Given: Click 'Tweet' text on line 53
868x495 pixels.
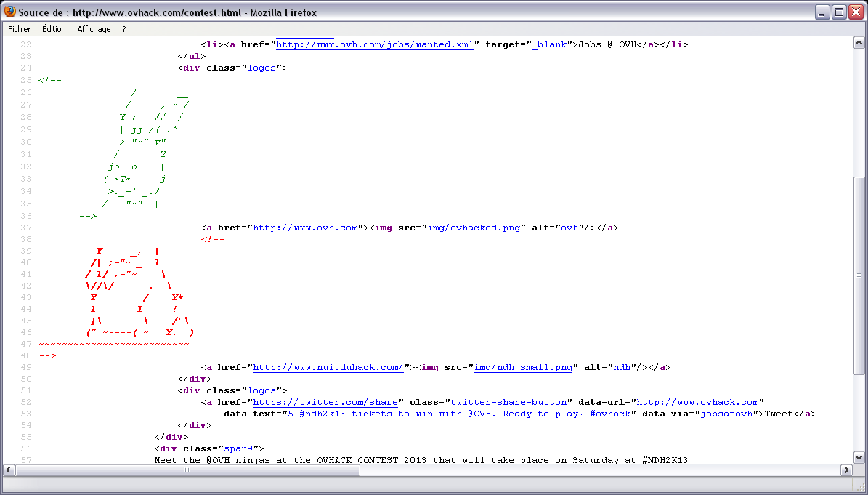Looking at the screenshot, I should pyautogui.click(x=779, y=414).
